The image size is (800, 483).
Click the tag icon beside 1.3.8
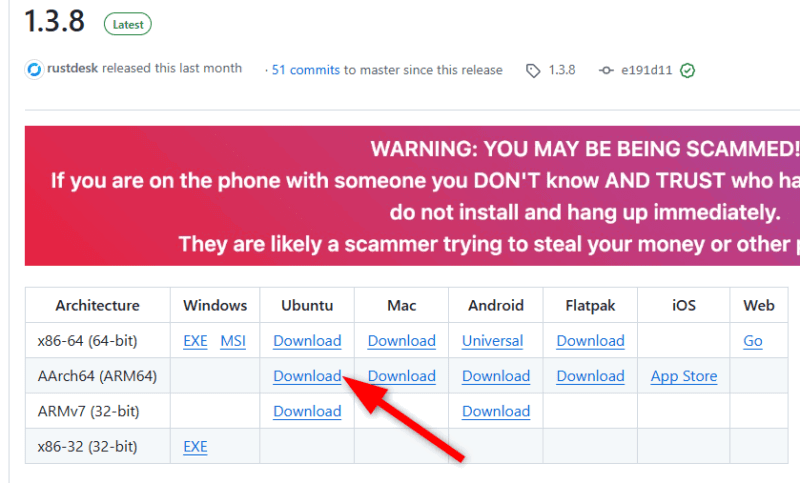pos(532,70)
